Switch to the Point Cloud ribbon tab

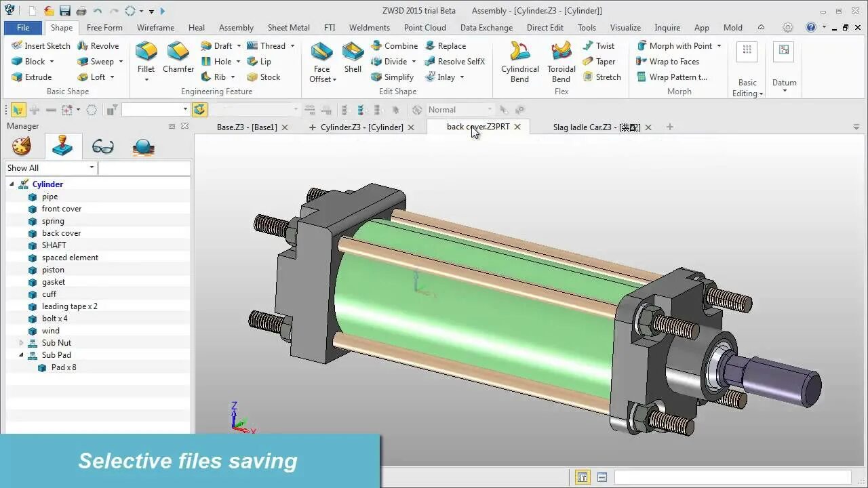tap(425, 28)
